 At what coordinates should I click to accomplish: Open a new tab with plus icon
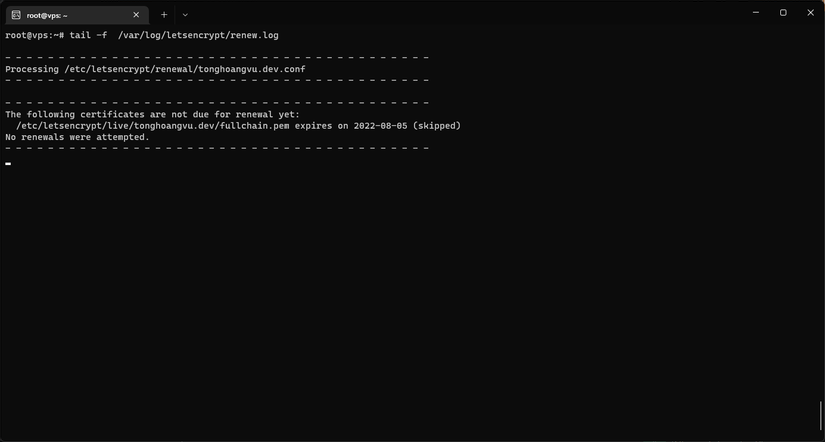(x=164, y=15)
